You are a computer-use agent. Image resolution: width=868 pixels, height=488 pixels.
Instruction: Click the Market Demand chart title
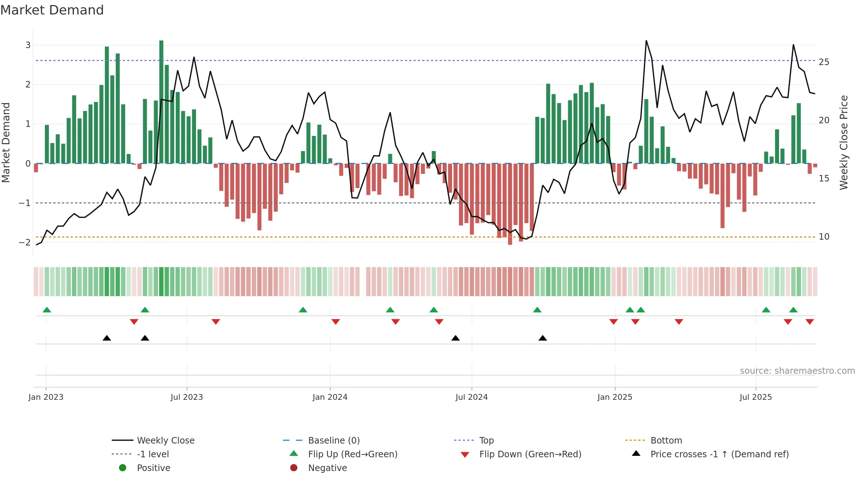[x=52, y=10]
